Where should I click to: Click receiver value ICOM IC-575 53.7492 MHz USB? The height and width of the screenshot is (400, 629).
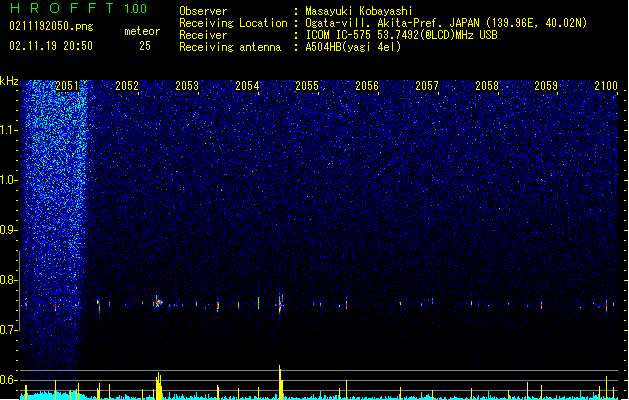click(401, 35)
